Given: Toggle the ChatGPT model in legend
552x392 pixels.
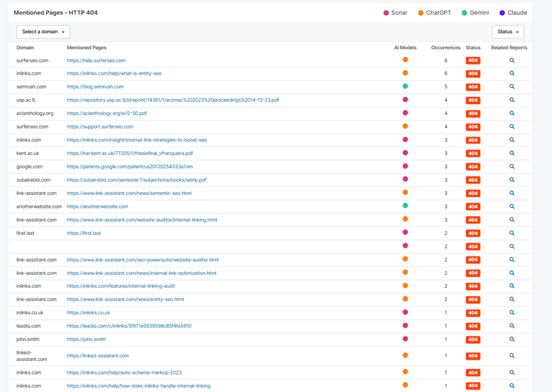Looking at the screenshot, I should tap(435, 13).
